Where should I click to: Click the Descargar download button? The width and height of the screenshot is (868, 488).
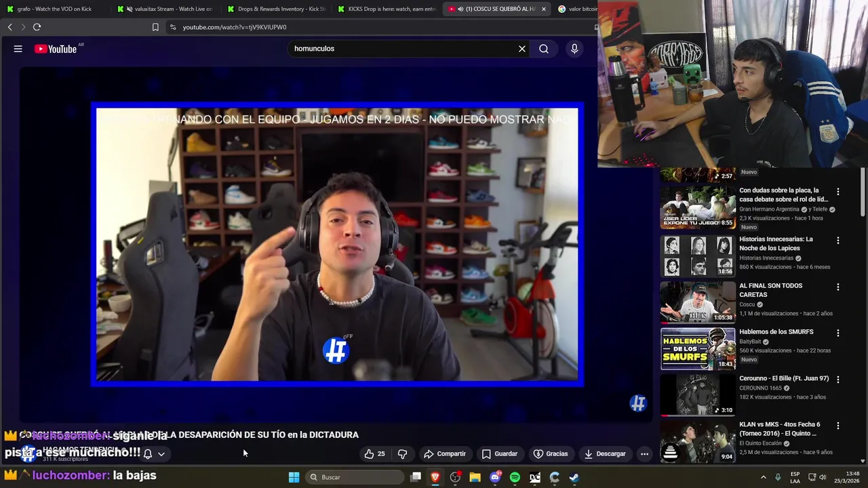pyautogui.click(x=605, y=454)
